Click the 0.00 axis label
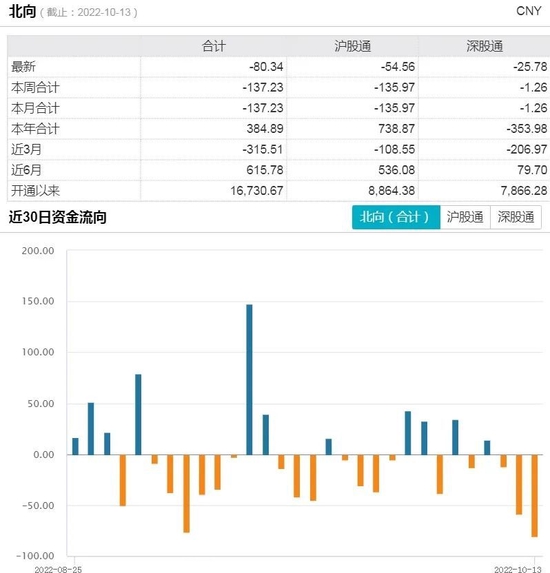Screen dimensions: 550x573 click(x=44, y=455)
